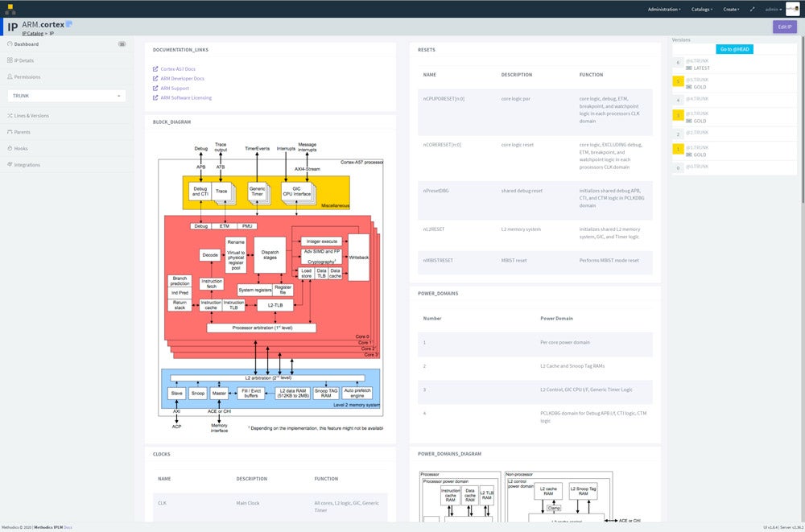
Task: Open the ARM Support link
Action: coord(175,89)
